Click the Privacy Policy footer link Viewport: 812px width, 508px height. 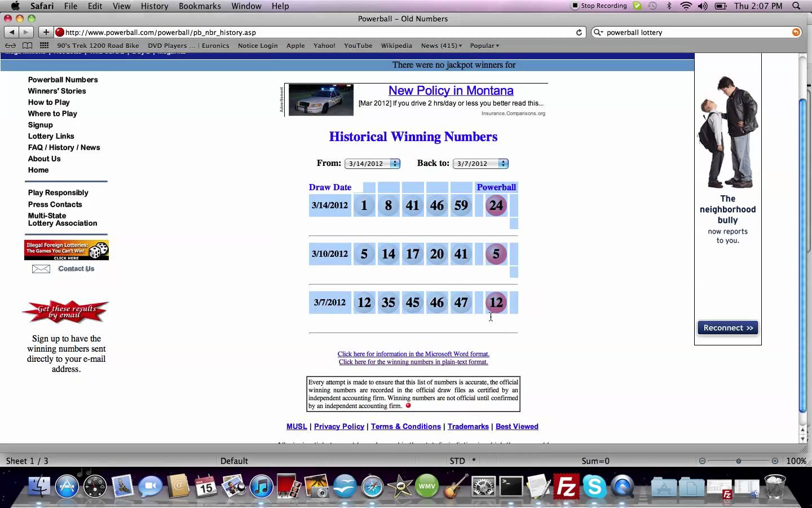339,426
